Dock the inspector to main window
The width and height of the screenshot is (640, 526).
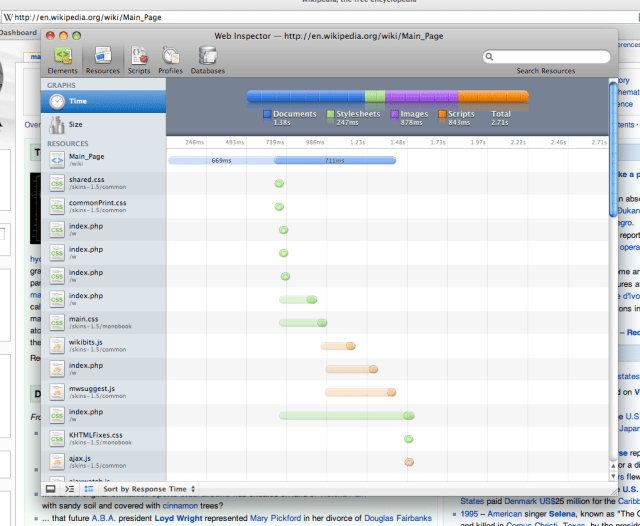click(x=51, y=489)
